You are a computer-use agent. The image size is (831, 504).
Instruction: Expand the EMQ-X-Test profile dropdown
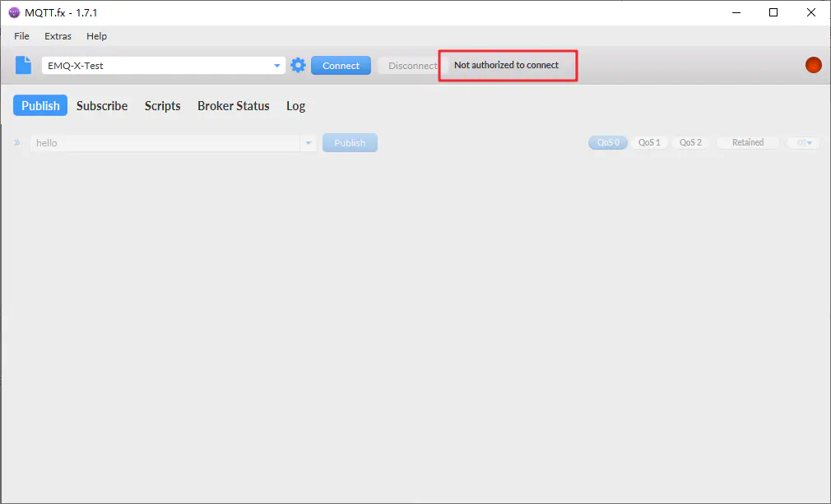click(277, 66)
